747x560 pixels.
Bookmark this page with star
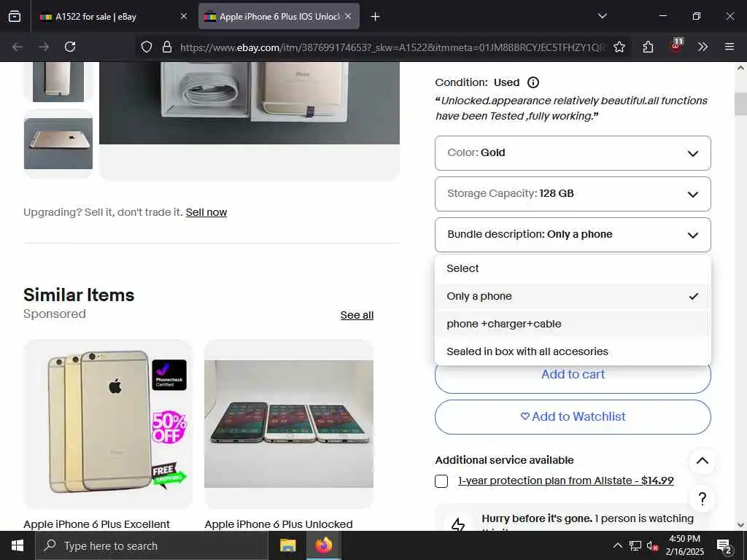(x=619, y=47)
